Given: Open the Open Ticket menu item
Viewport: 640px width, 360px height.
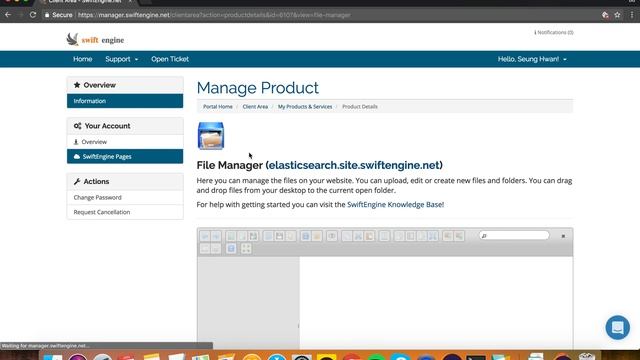Looking at the screenshot, I should (170, 59).
